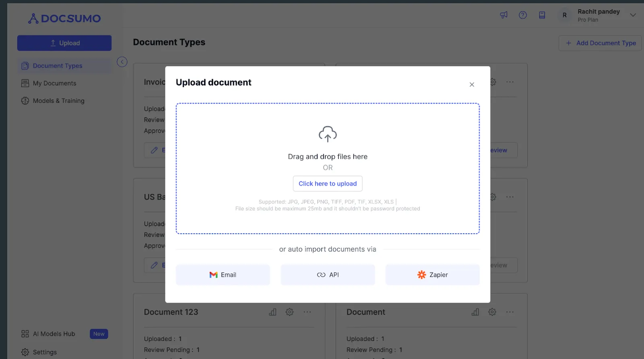Click 'Review Pending : 1' on Document 123 card
The height and width of the screenshot is (359, 644).
click(172, 350)
